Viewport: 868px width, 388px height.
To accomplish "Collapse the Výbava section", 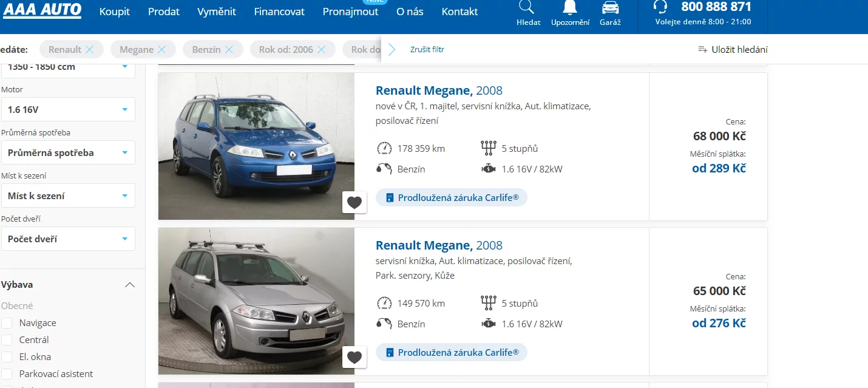I will [129, 285].
